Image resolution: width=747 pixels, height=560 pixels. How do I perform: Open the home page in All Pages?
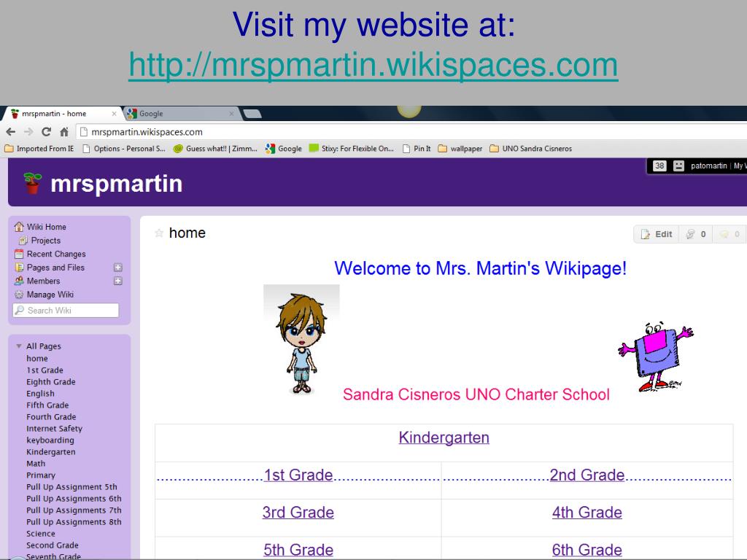pos(37,359)
